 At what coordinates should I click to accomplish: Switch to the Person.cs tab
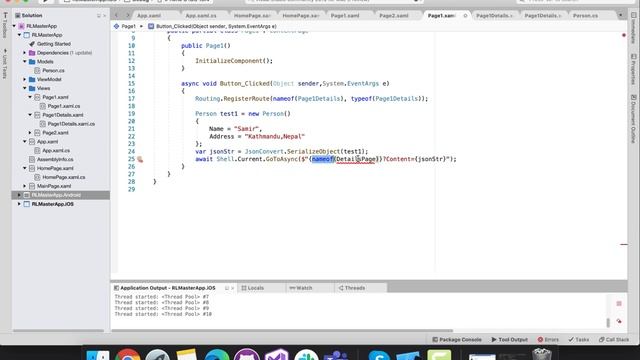pos(585,16)
